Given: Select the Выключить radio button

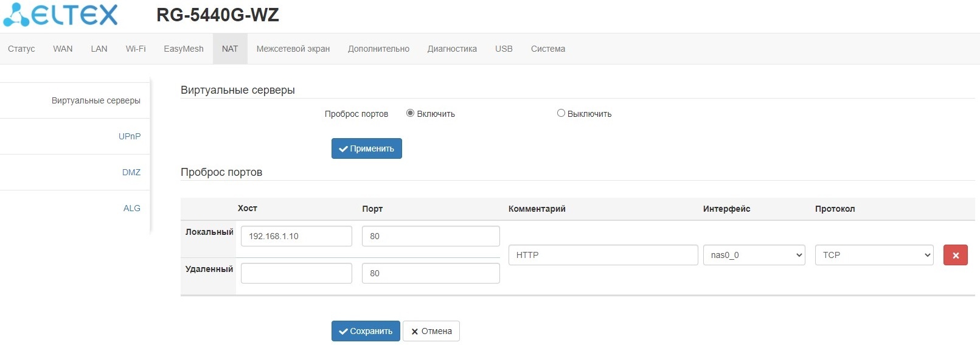Looking at the screenshot, I should point(561,113).
